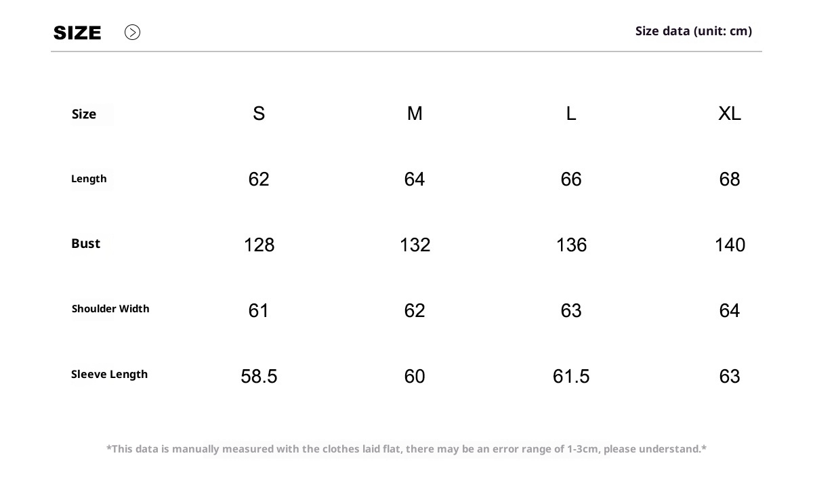Click the bust value 140 for size XL

pyautogui.click(x=730, y=245)
